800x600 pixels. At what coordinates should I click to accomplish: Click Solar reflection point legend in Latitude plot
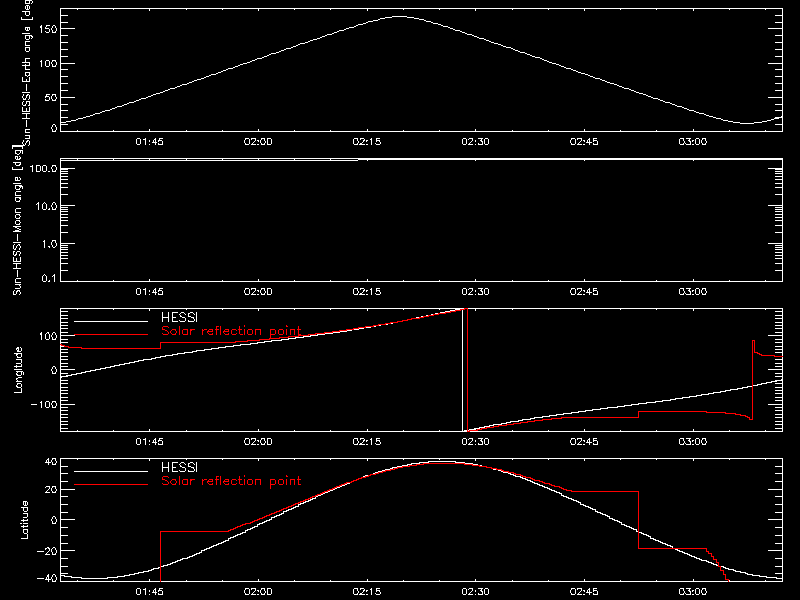click(232, 481)
